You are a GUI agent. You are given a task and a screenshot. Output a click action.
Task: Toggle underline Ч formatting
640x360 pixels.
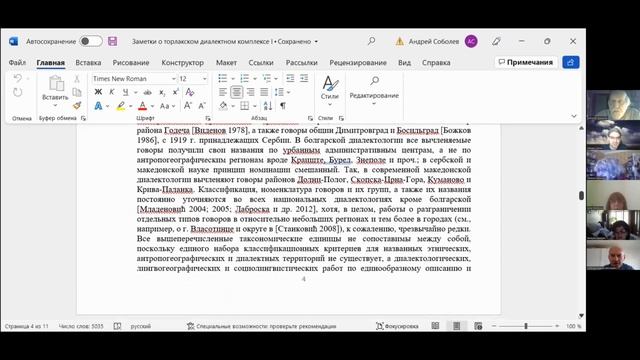[x=125, y=92]
